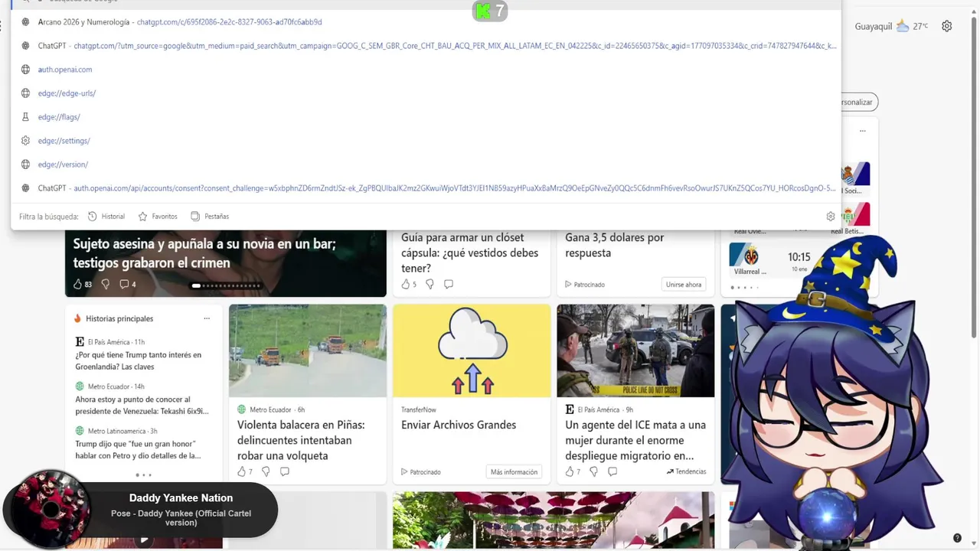The width and height of the screenshot is (980, 551).
Task: Open the edge://flags/ suggestion
Action: coord(426,117)
